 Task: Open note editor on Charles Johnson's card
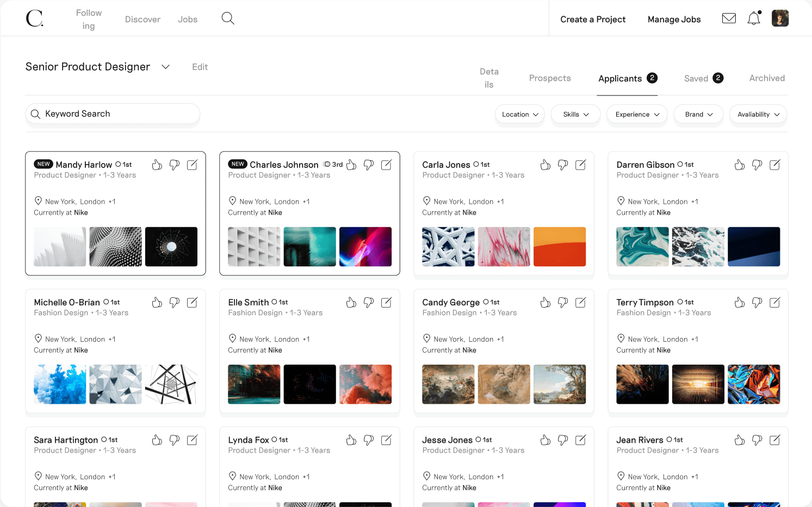click(x=386, y=165)
